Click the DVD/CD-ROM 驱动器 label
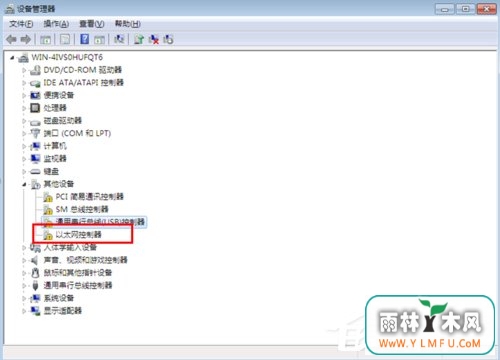This screenshot has height=360, width=500. click(83, 70)
